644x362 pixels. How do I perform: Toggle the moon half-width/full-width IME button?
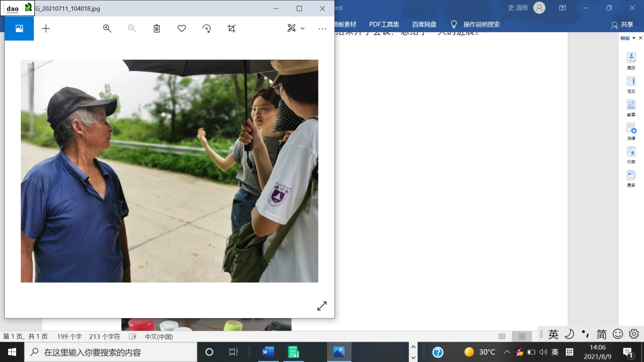pyautogui.click(x=570, y=334)
